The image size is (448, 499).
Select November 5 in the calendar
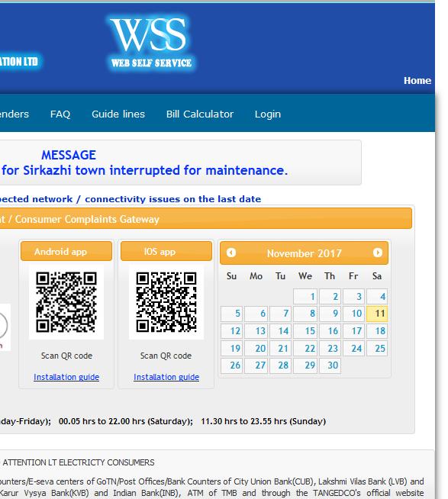[231, 314]
